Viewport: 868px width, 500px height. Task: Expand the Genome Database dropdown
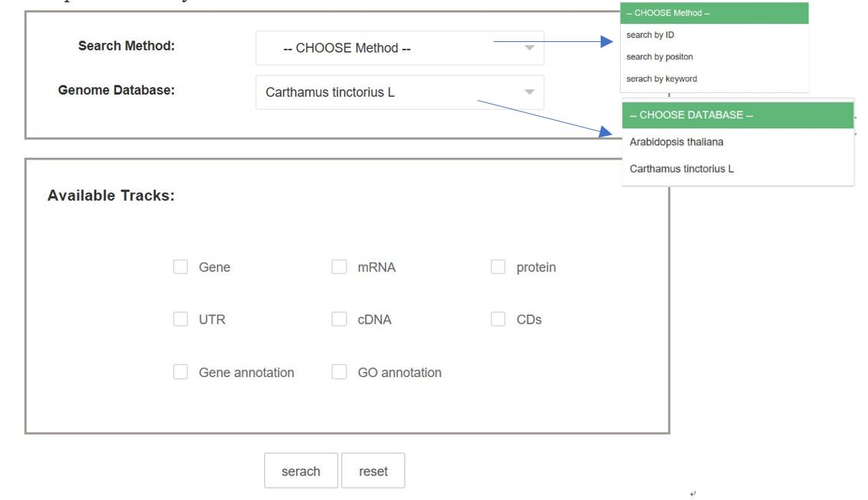point(399,92)
